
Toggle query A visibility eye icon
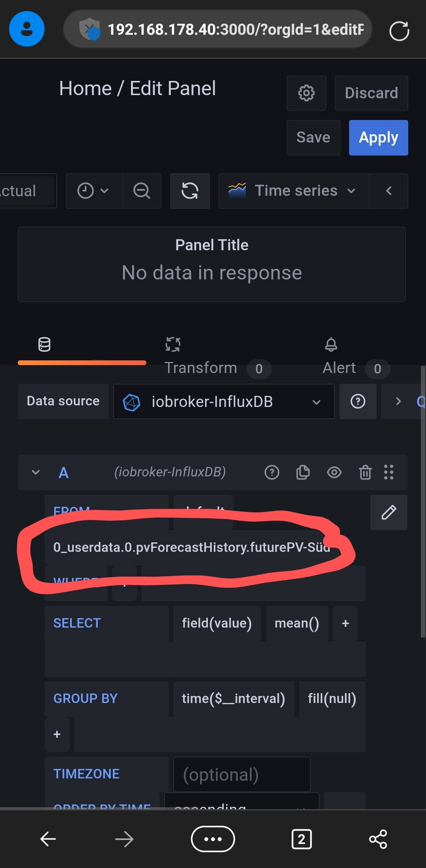coord(334,472)
